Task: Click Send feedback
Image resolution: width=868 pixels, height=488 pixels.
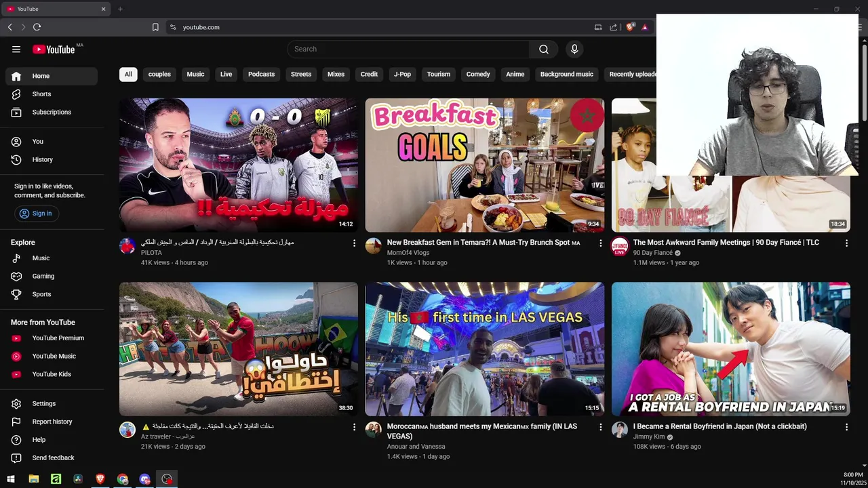Action: click(52, 457)
